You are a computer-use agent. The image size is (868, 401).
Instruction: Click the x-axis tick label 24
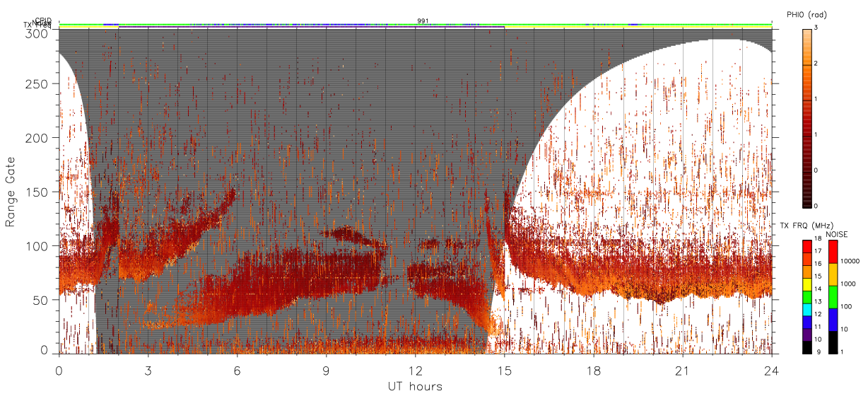point(771,371)
